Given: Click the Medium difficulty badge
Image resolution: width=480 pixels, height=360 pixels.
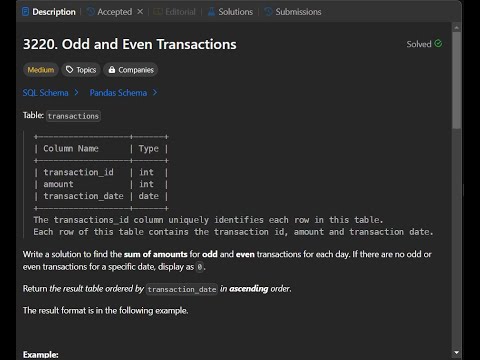Looking at the screenshot, I should coord(41,70).
